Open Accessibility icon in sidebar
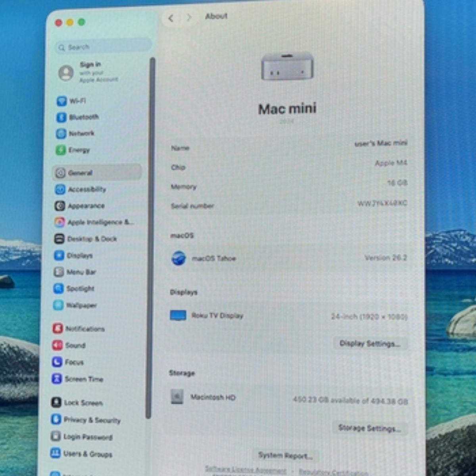Image resolution: width=476 pixels, height=476 pixels. coord(60,189)
